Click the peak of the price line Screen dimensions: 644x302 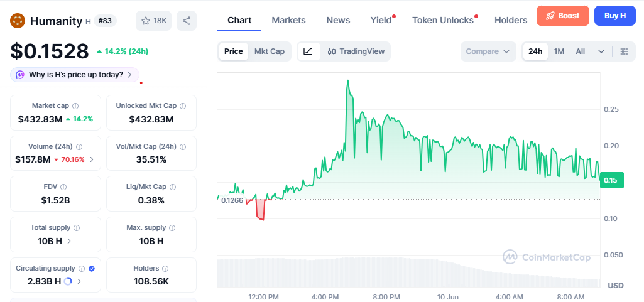point(348,80)
